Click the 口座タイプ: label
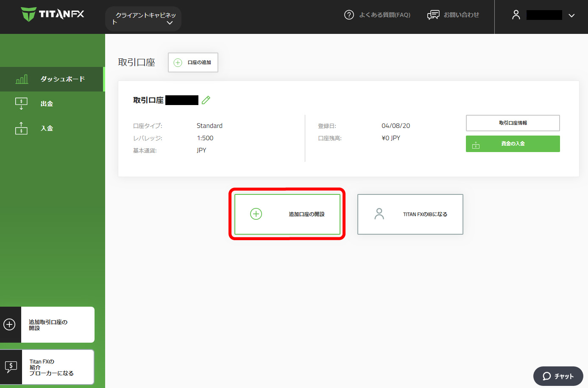588x388 pixels. pos(148,126)
